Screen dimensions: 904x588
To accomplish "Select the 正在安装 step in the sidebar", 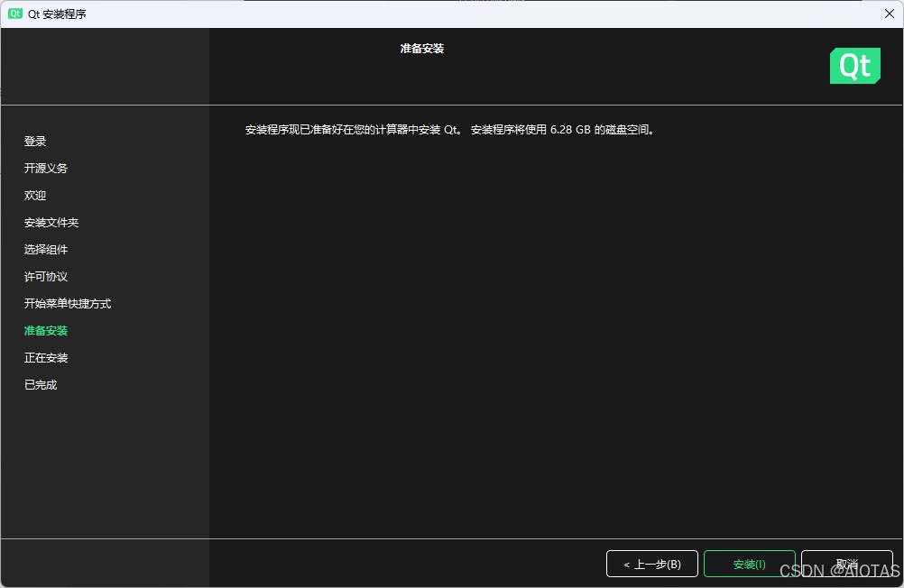I will point(46,358).
